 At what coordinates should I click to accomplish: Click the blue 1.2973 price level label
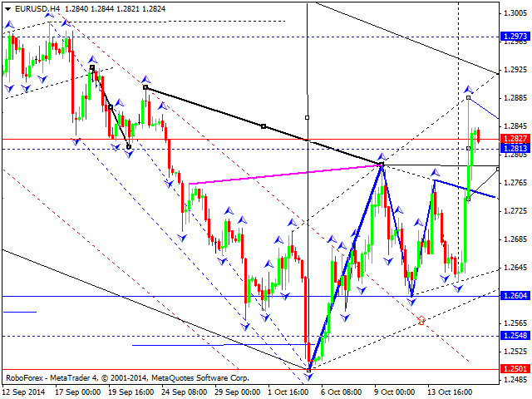pos(515,37)
